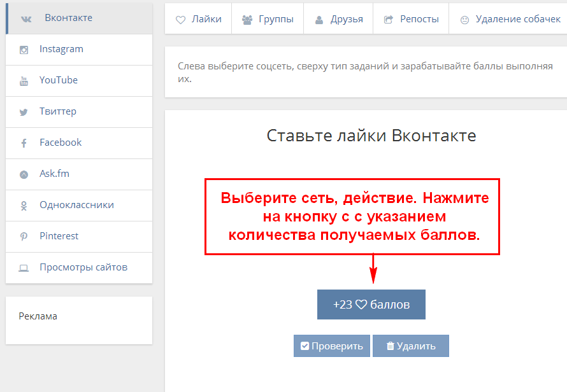Click the laptop icon beside Просмотры сайтов
Image resolution: width=567 pixels, height=392 pixels.
[x=24, y=268]
